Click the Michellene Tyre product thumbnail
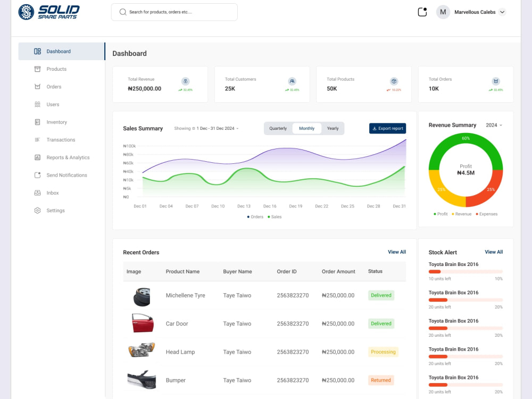The image size is (532, 399). pos(142,296)
